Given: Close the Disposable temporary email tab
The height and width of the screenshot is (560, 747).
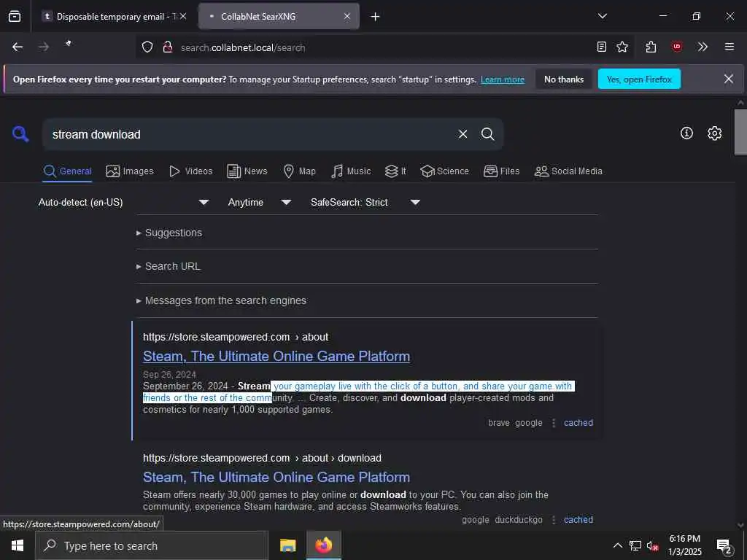Looking at the screenshot, I should click(x=183, y=16).
